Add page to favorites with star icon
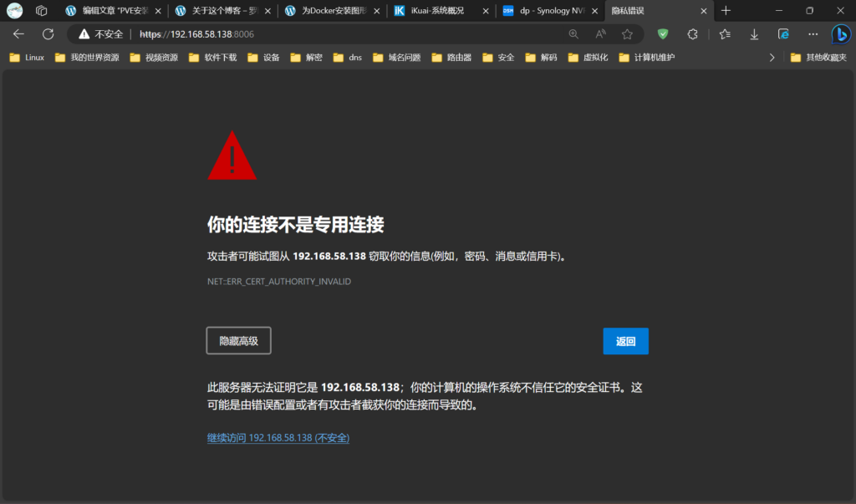Image resolution: width=856 pixels, height=504 pixels. (x=627, y=34)
